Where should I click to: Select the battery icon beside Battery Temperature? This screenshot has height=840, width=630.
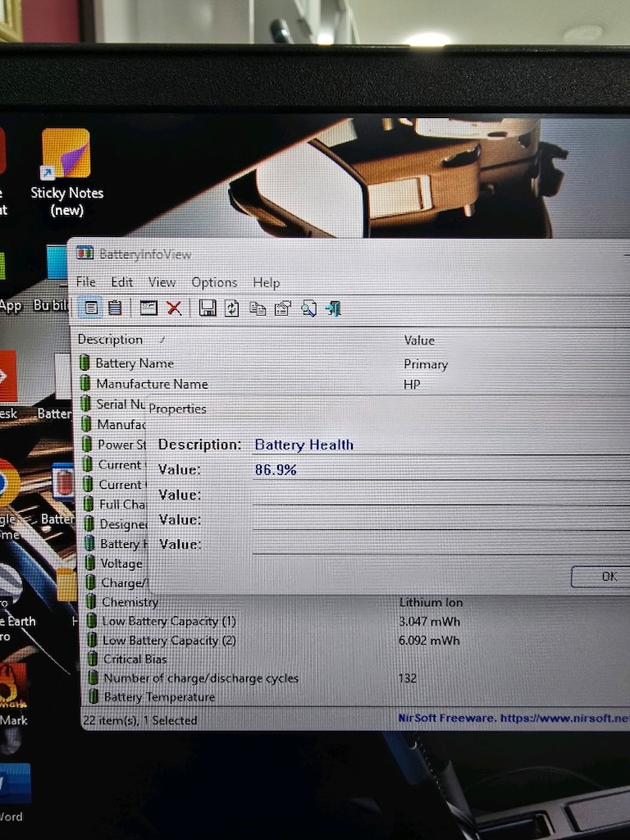click(94, 696)
